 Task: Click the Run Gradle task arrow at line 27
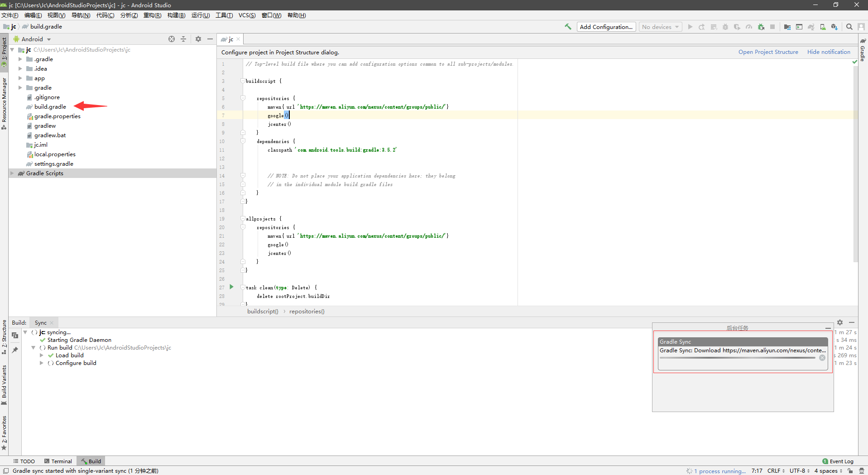point(231,287)
